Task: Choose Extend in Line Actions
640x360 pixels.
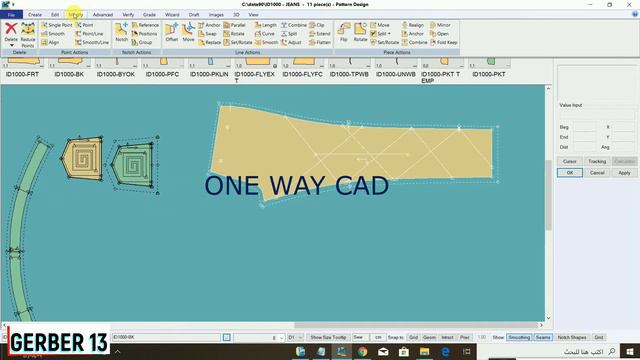Action: click(320, 33)
